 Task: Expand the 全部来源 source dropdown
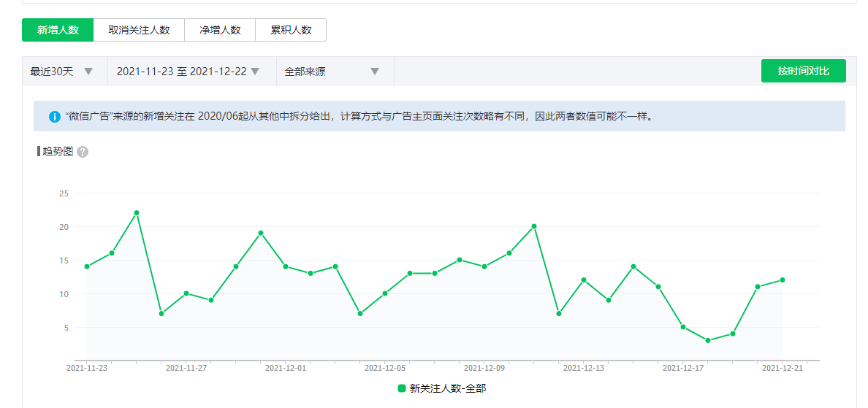point(332,72)
